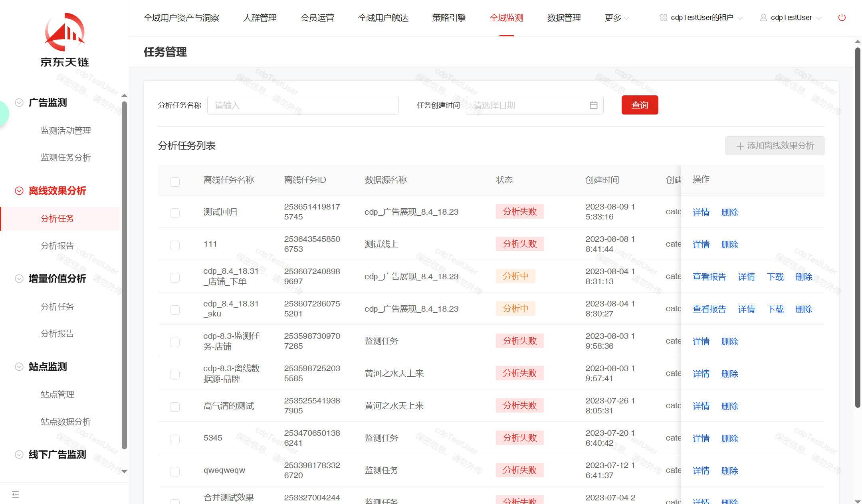Open 查看报告 for cdp_8.4_18.31_店铺_下单

709,277
